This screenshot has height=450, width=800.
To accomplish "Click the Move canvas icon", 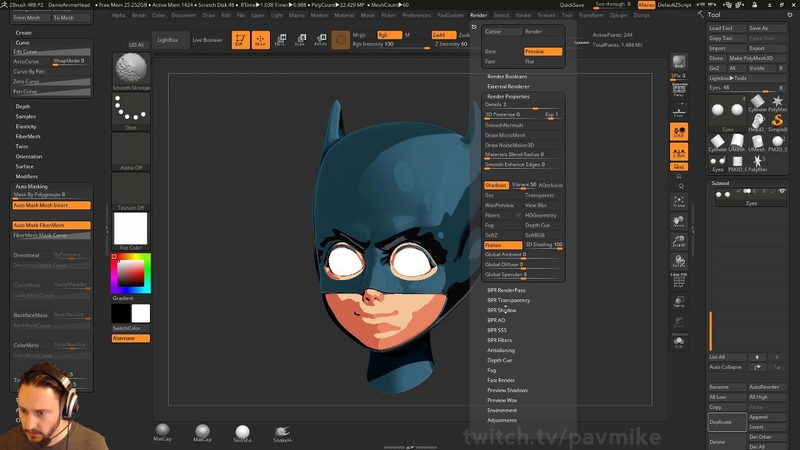I will (679, 221).
